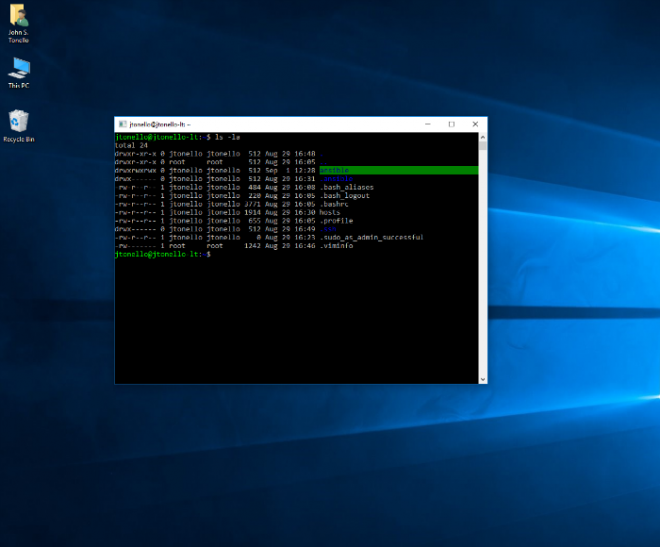660x547 pixels.
Task: Click the terminal scrollbar up arrow
Action: (x=483, y=137)
